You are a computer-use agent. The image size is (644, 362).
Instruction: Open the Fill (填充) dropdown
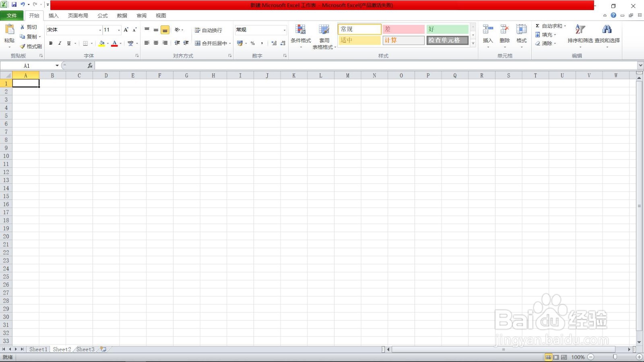(x=546, y=35)
